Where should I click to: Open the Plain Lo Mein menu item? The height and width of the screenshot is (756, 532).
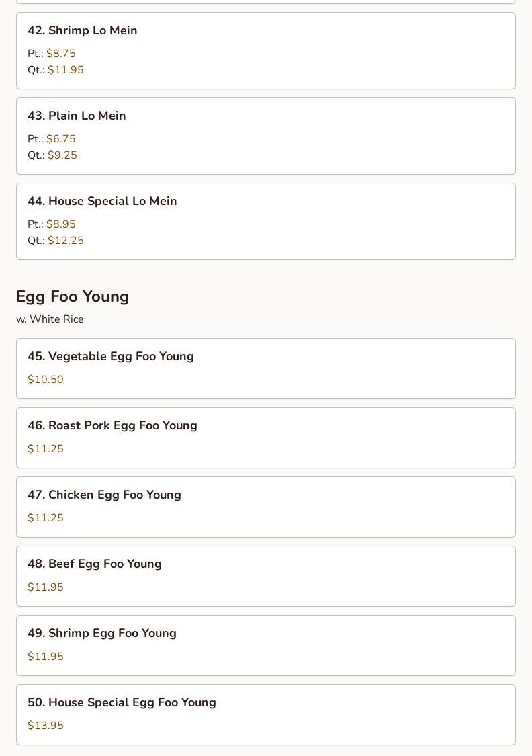click(77, 116)
